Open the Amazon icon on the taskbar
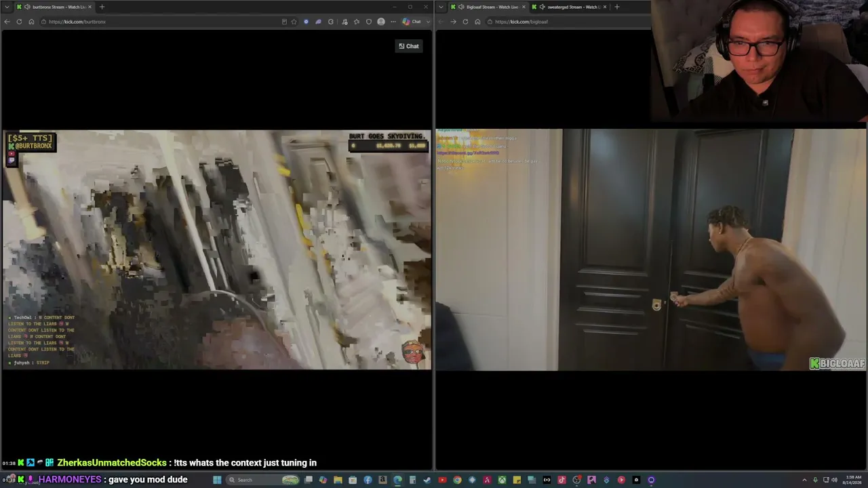This screenshot has height=488, width=868. (382, 480)
